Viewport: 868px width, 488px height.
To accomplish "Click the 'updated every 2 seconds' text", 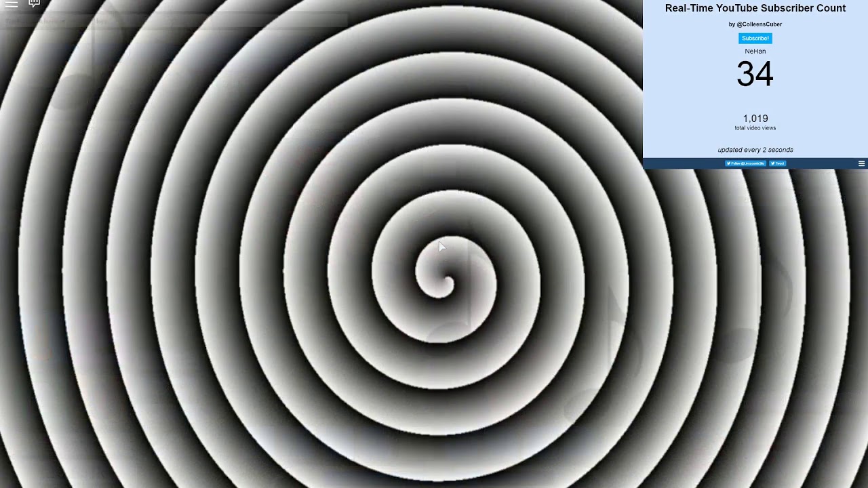I will tap(755, 150).
